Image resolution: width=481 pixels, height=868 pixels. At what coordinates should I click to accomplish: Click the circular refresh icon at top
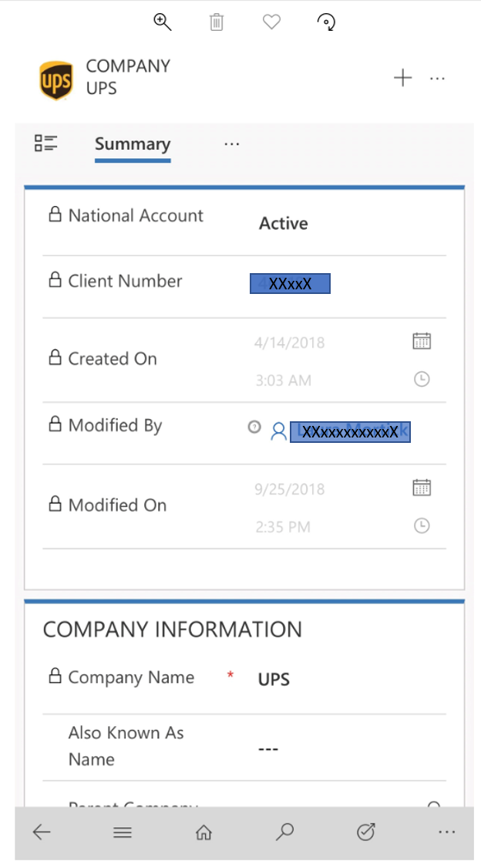click(325, 22)
